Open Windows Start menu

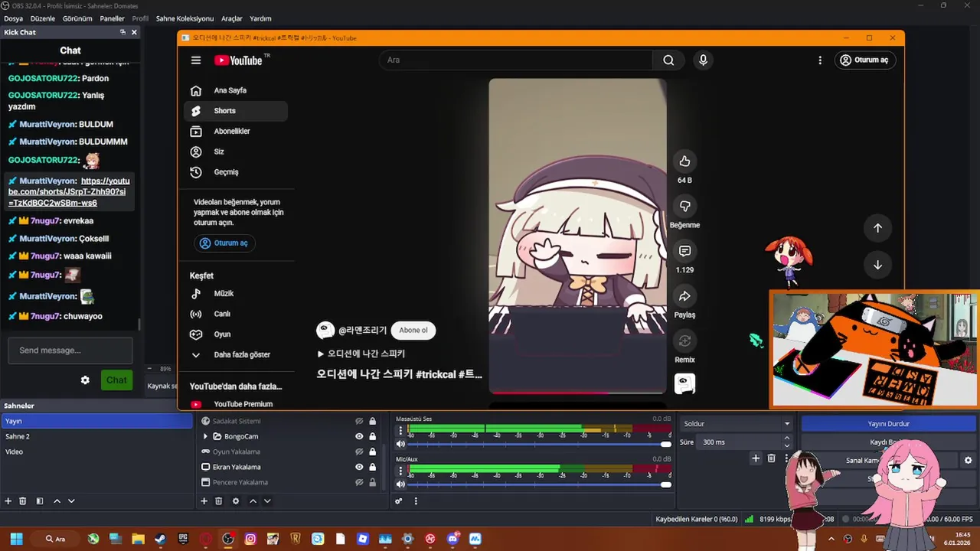point(16,539)
